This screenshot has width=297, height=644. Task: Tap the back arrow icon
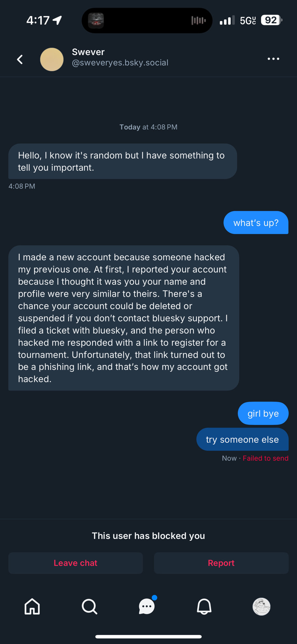pos(20,59)
